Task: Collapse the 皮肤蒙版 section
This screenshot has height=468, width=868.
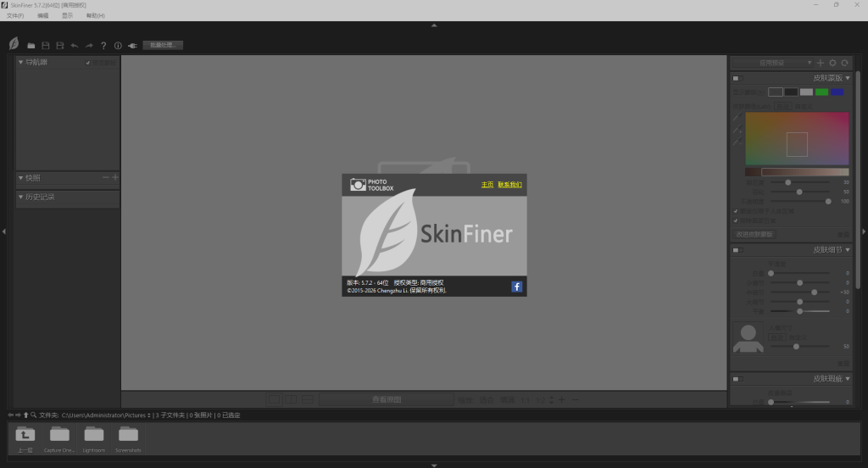Action: click(x=848, y=78)
